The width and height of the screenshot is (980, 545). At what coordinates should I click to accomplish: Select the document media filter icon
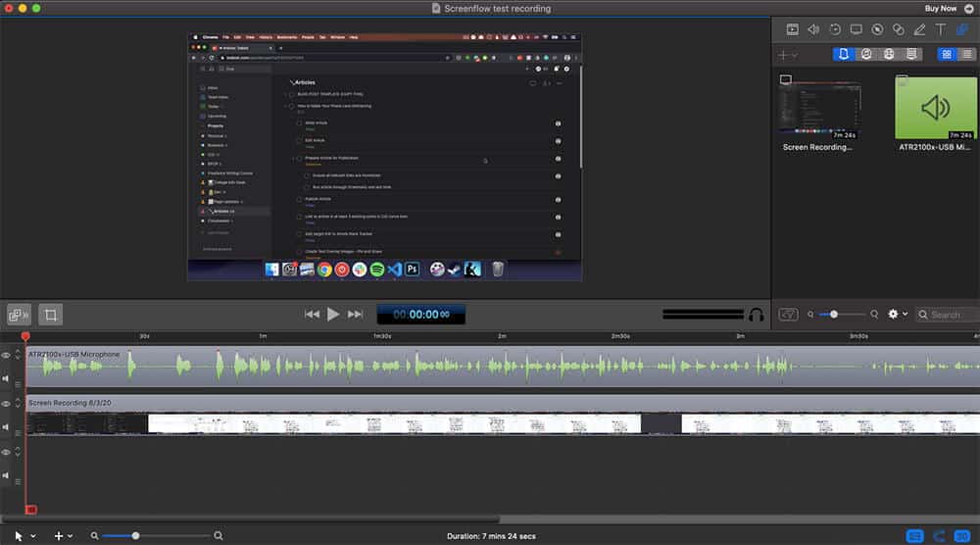[843, 54]
